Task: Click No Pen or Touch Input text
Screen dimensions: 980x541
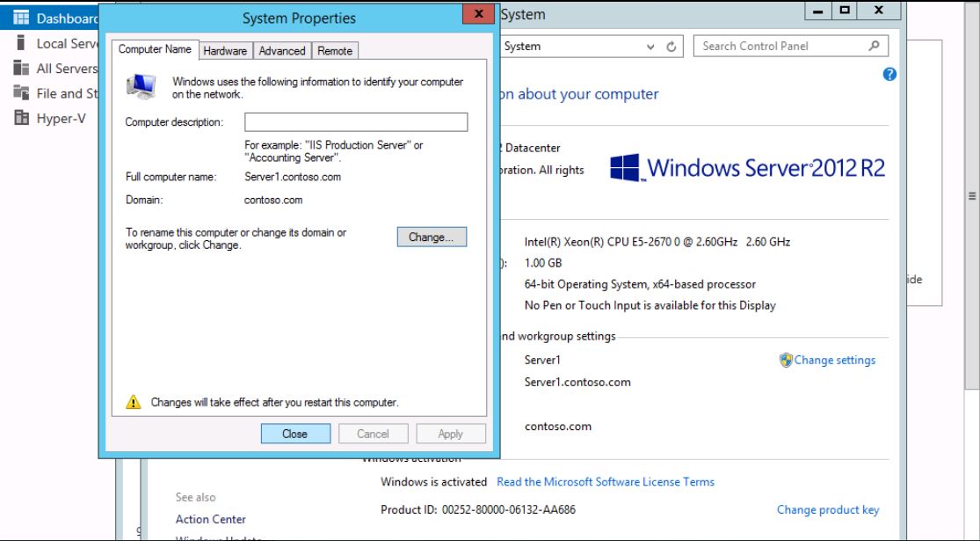Action: pos(650,306)
